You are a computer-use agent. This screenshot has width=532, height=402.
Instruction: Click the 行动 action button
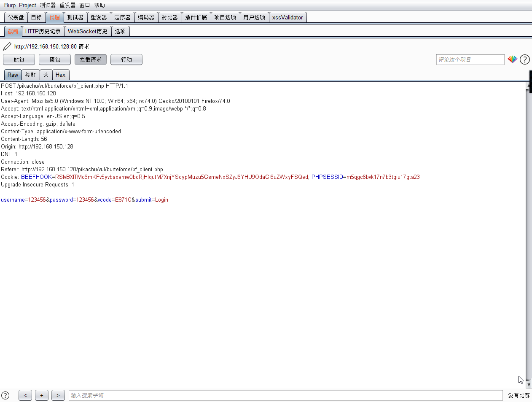(126, 59)
